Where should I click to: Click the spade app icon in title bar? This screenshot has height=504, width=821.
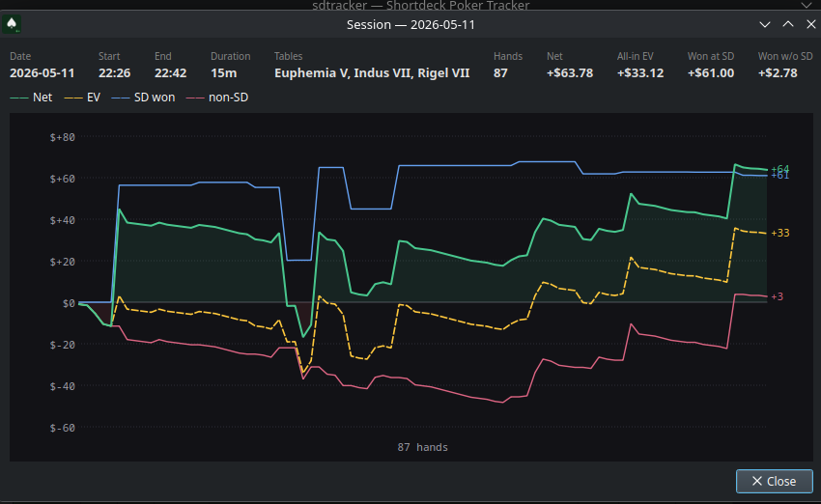pos(12,24)
